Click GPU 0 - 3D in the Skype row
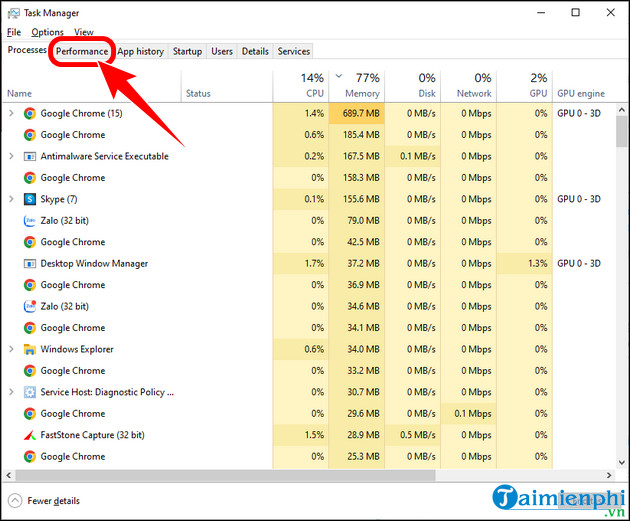630x521 pixels. tap(579, 199)
